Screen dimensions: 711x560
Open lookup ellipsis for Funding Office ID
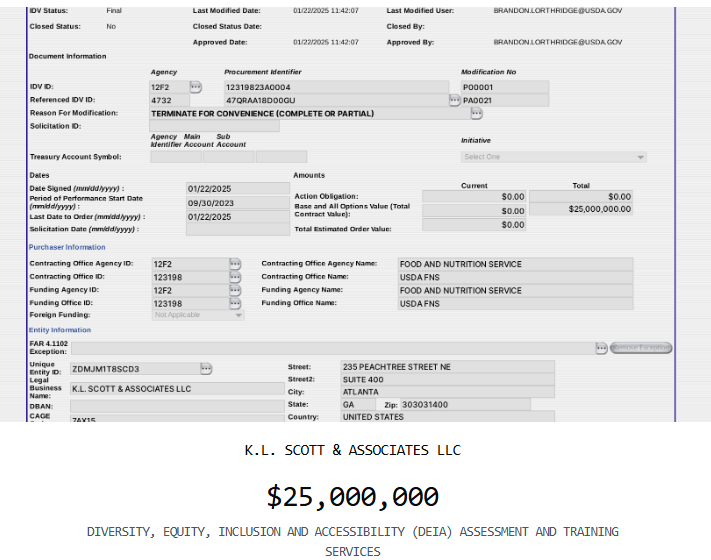pos(235,303)
